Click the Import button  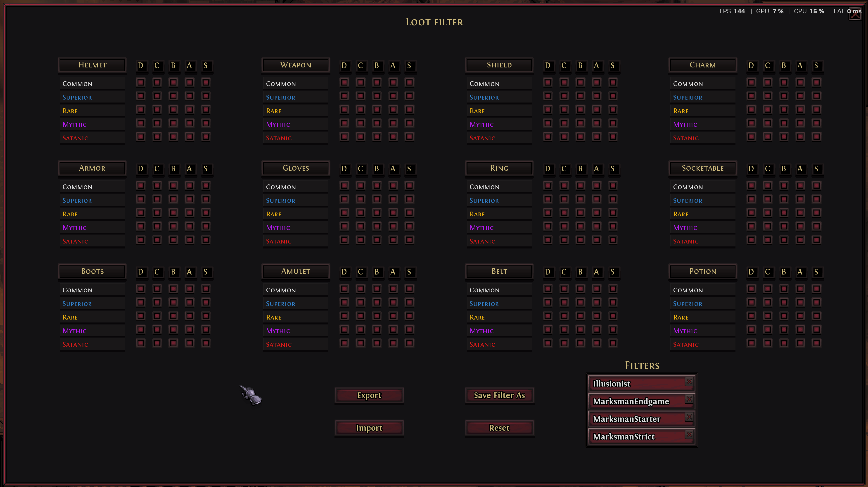tap(369, 428)
